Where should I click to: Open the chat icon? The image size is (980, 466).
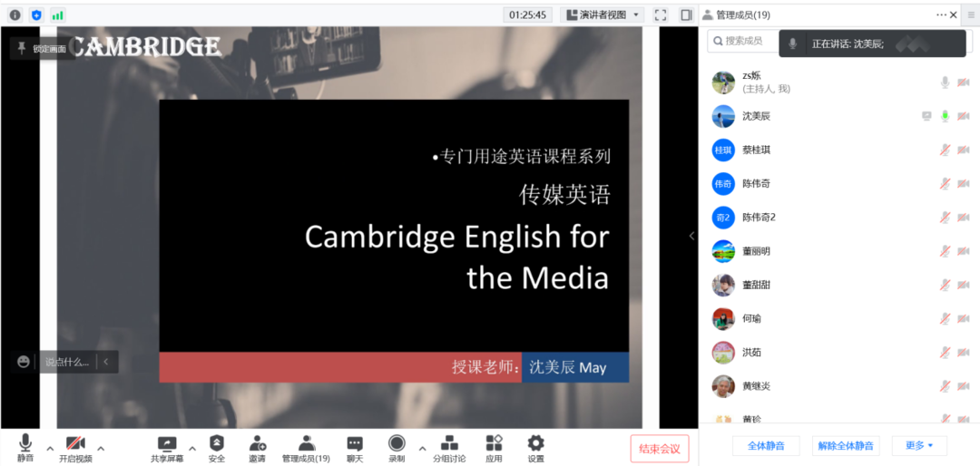click(x=355, y=443)
